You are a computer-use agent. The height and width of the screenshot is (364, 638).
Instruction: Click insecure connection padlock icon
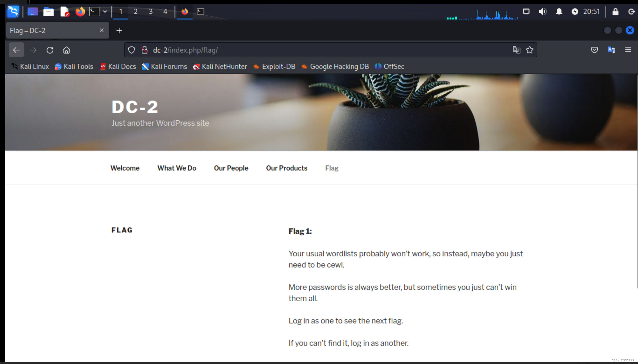(144, 50)
